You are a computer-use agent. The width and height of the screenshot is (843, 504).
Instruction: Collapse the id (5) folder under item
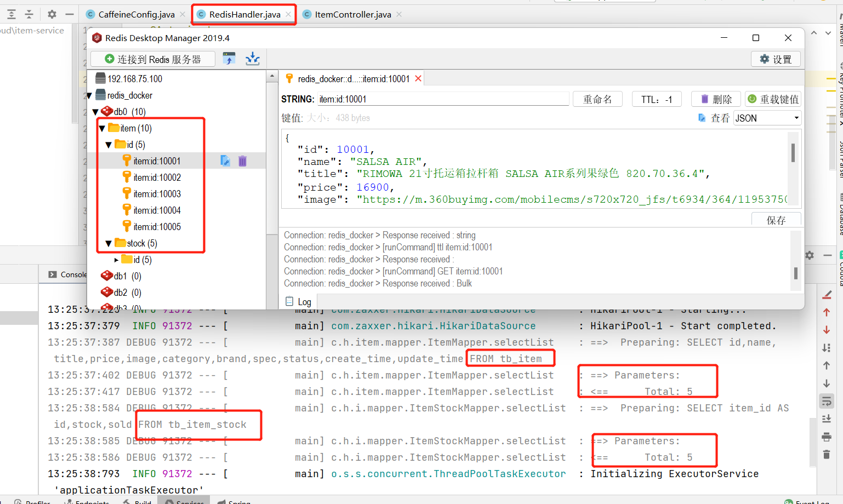click(x=109, y=145)
